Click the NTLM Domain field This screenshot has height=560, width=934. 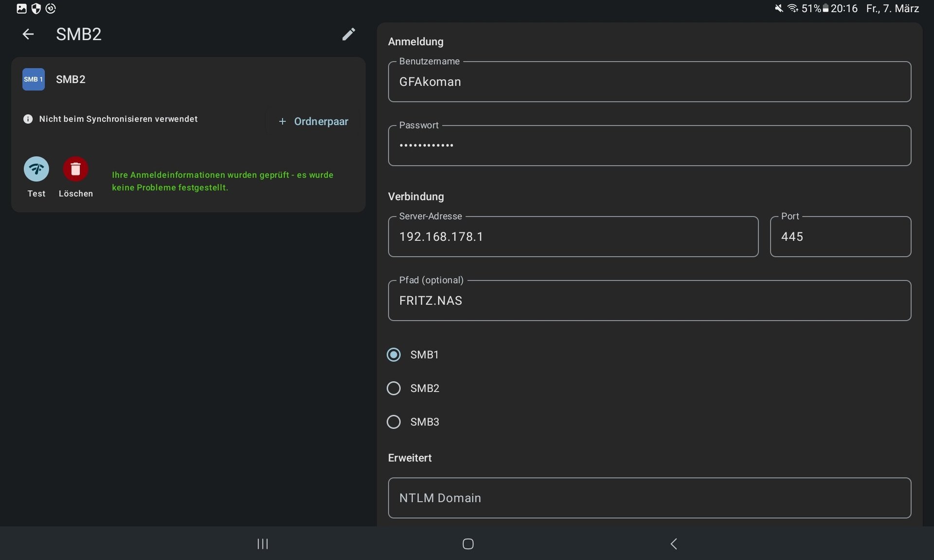coord(649,498)
